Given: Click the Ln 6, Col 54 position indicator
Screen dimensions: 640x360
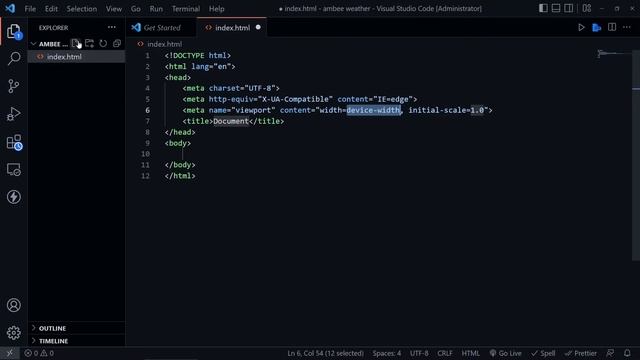Looking at the screenshot, I should 325,353.
